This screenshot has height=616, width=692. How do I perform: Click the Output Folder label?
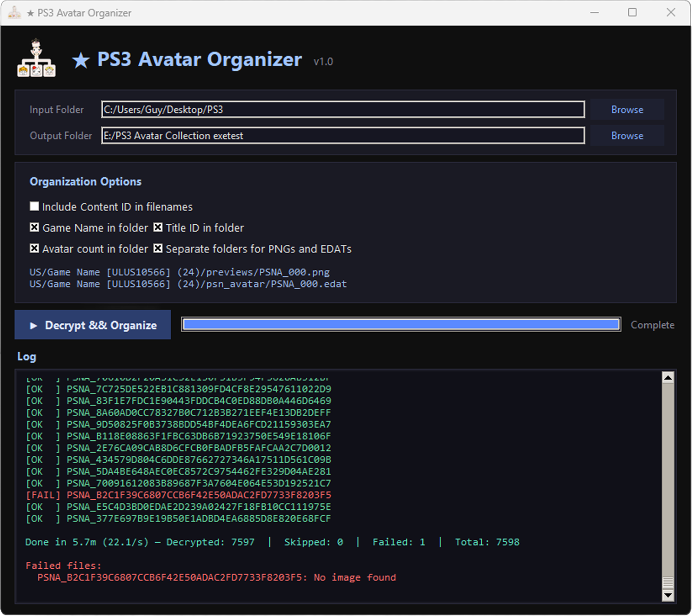click(x=61, y=136)
